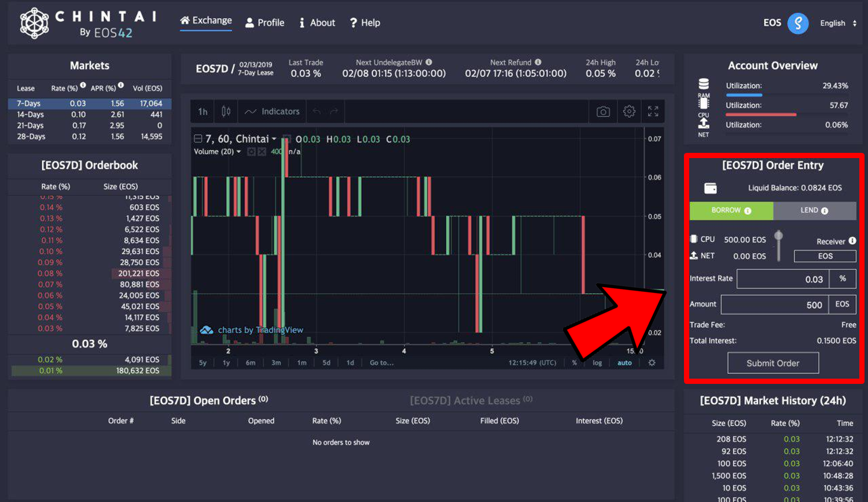
Task: Switch order entry to BORROW
Action: click(x=731, y=211)
